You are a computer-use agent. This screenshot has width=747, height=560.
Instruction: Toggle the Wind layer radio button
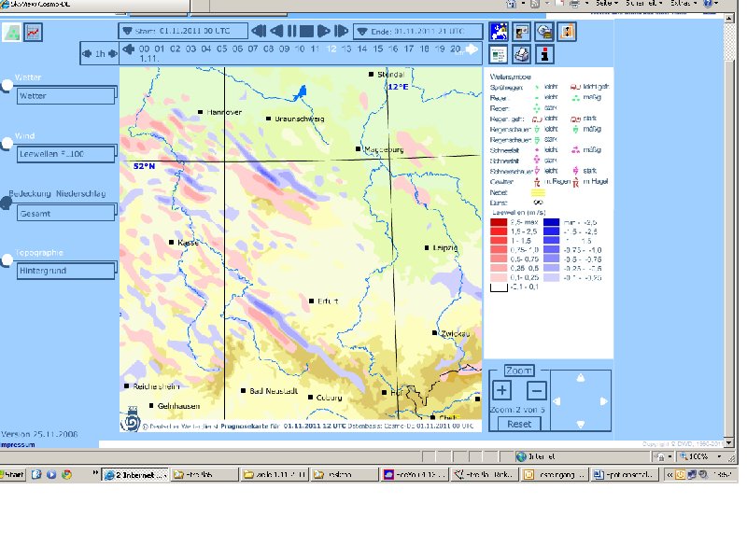[7, 144]
